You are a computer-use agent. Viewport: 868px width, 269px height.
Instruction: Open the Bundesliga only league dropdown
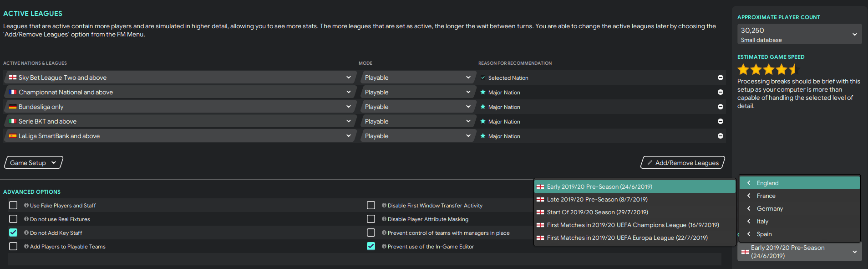pyautogui.click(x=180, y=107)
